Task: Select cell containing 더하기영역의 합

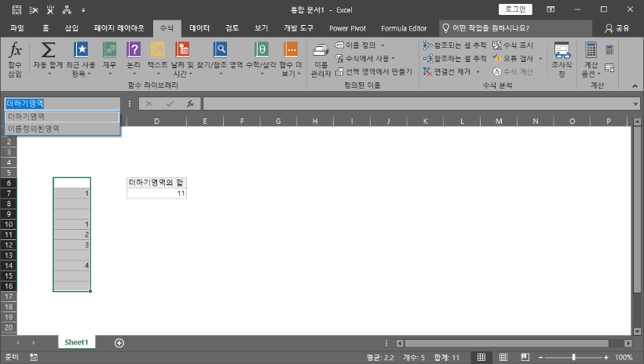Action: click(156, 183)
